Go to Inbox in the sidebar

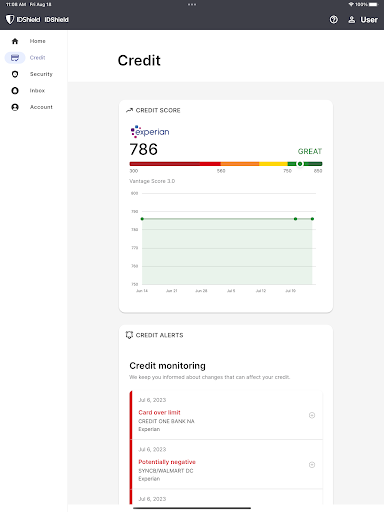37,91
